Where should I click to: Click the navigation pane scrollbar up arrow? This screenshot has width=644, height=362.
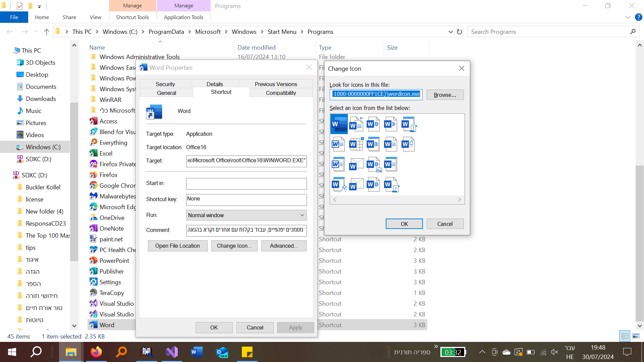point(74,45)
